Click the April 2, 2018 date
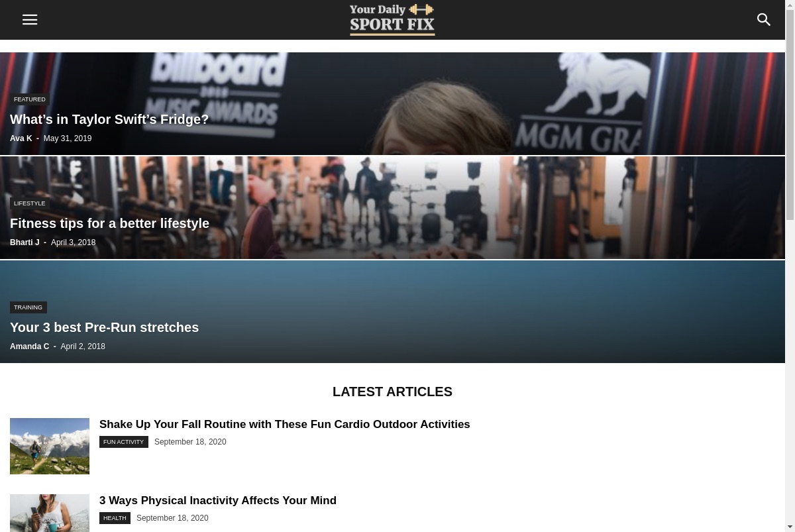795x532 pixels. pos(83,346)
